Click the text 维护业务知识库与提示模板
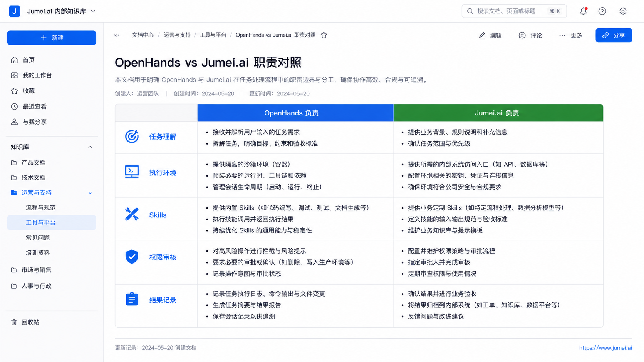 point(445,230)
